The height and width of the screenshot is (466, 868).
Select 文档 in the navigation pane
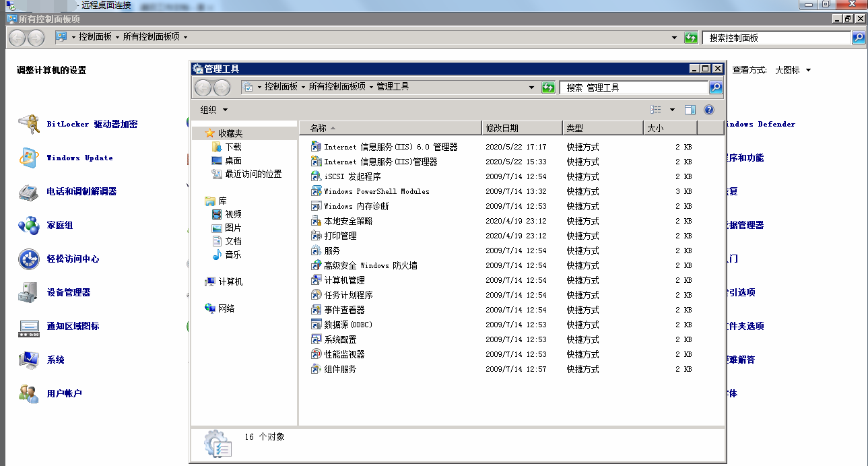click(233, 241)
